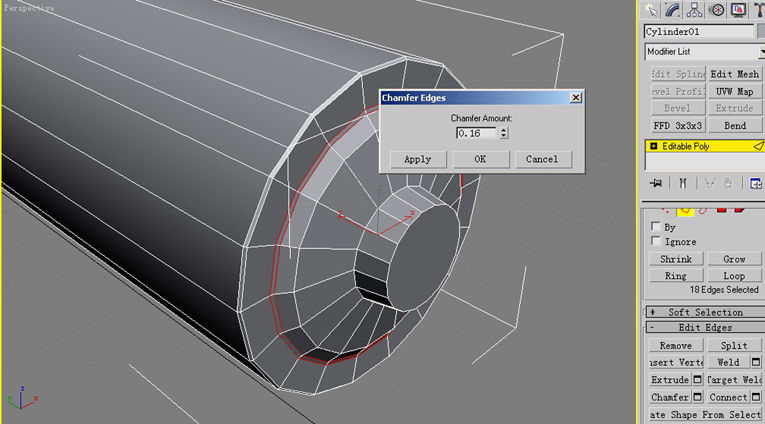Click the Chamfer Amount value field
765x424 pixels.
(x=477, y=133)
